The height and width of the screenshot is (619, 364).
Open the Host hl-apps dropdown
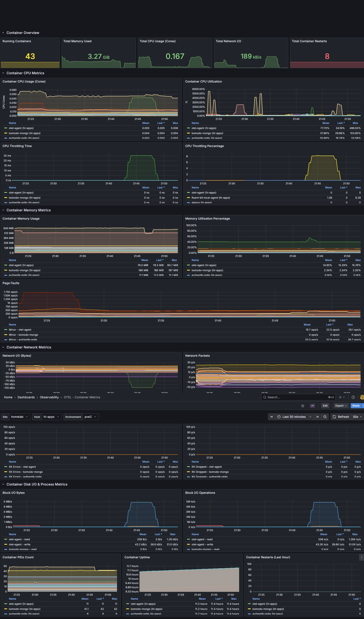click(51, 417)
